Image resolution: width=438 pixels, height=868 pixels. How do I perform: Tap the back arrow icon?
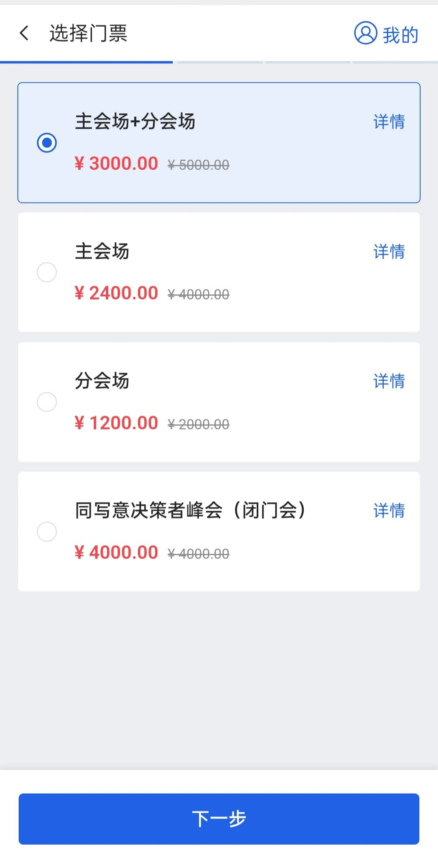24,33
